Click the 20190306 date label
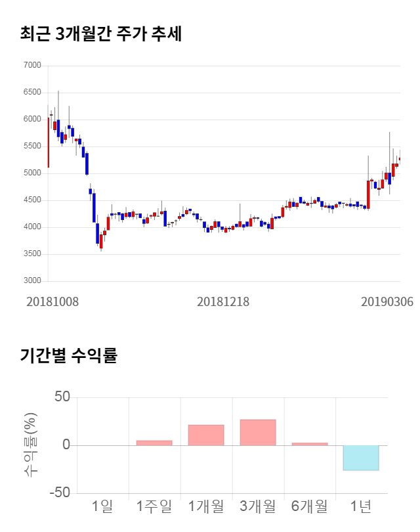This screenshot has height=532, width=420. click(x=387, y=301)
